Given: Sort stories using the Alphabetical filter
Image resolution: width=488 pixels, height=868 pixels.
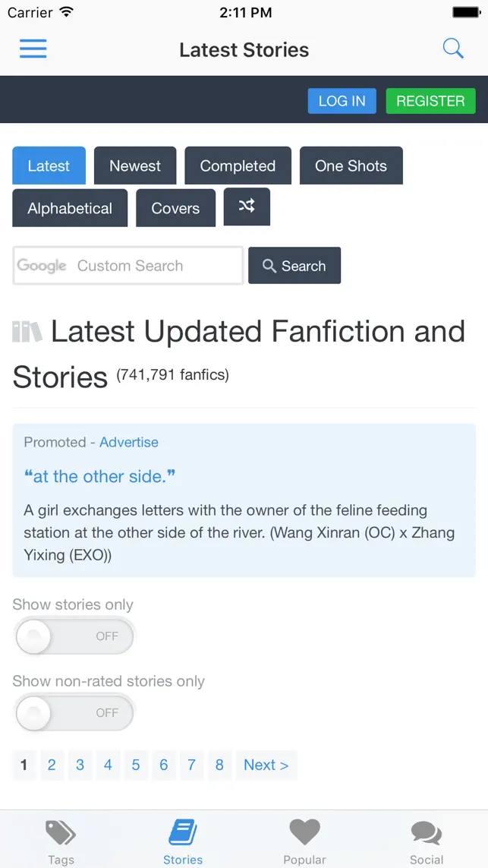Looking at the screenshot, I should 69,207.
